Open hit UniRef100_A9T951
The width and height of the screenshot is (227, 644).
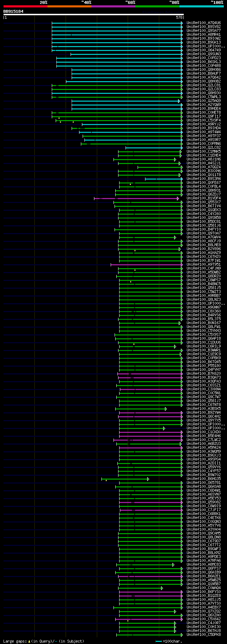(204, 264)
